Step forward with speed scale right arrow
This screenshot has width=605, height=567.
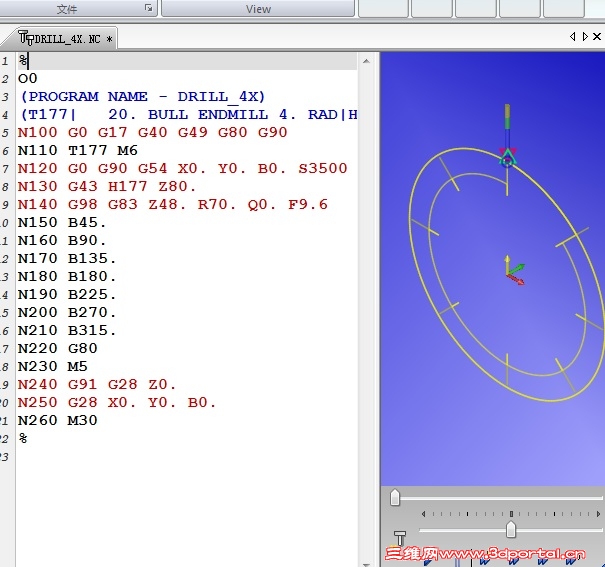[598, 514]
